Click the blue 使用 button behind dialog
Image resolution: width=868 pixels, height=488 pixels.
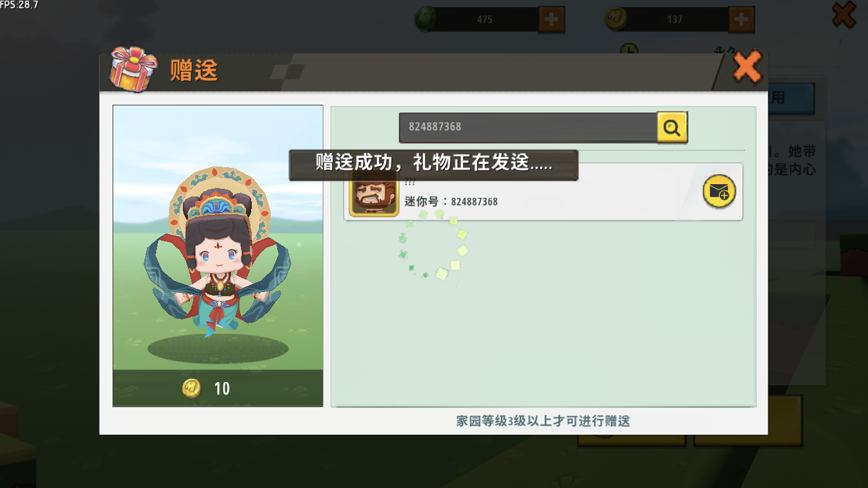click(x=791, y=98)
